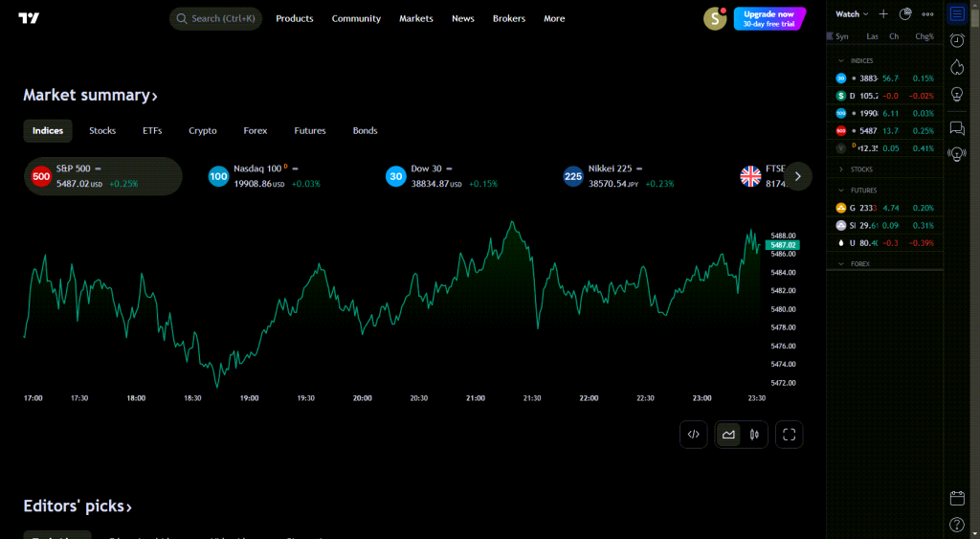Open the Calendar icon in right sidebar
The height and width of the screenshot is (539, 980).
point(957,498)
